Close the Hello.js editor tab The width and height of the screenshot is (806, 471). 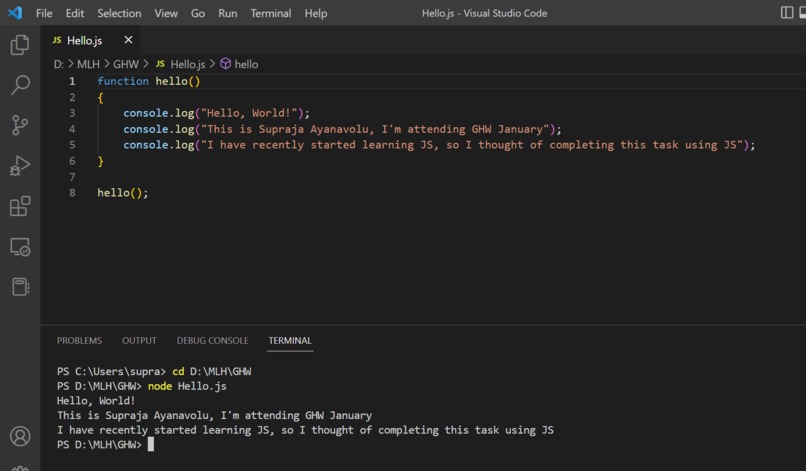[x=128, y=40]
